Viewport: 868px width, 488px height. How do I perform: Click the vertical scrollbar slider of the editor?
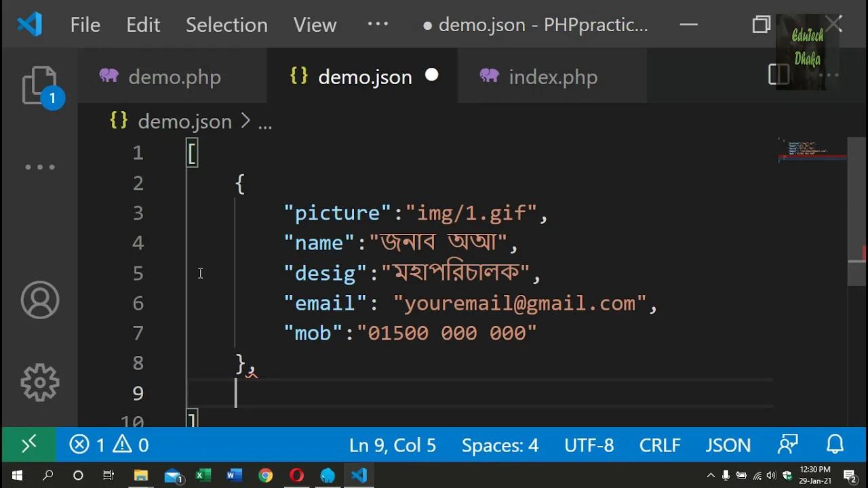[857, 211]
